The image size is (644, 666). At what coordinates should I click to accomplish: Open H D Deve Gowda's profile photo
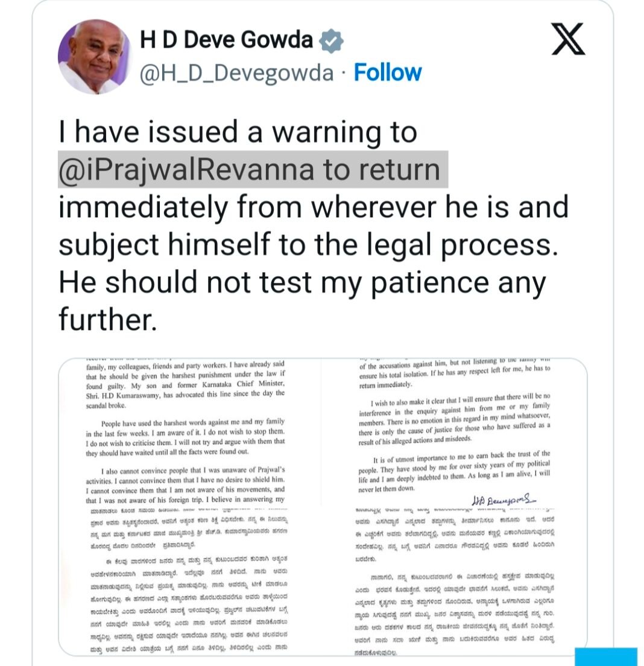point(95,56)
